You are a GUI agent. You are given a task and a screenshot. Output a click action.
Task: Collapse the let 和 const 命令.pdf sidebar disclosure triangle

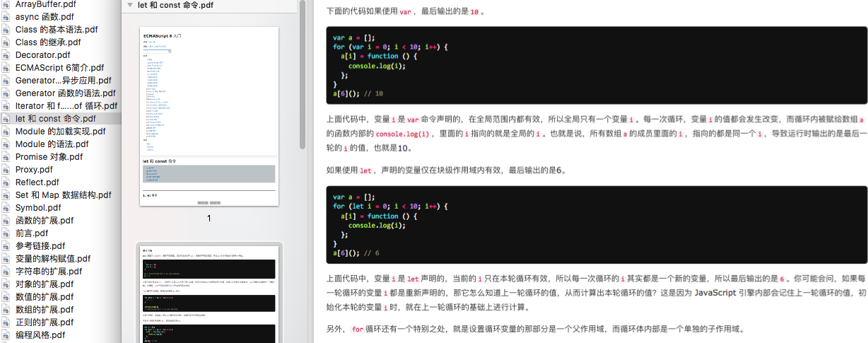coord(130,6)
